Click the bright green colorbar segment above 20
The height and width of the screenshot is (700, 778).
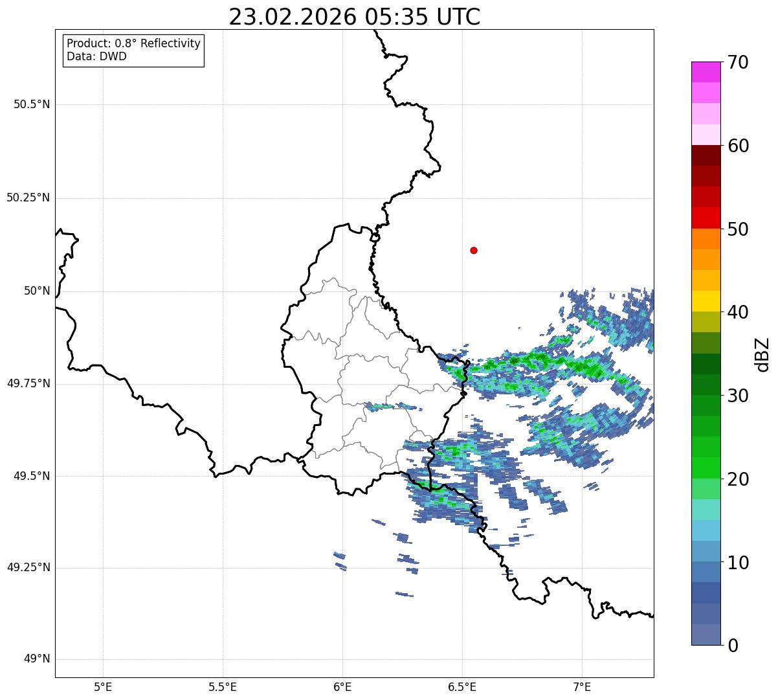pos(706,468)
